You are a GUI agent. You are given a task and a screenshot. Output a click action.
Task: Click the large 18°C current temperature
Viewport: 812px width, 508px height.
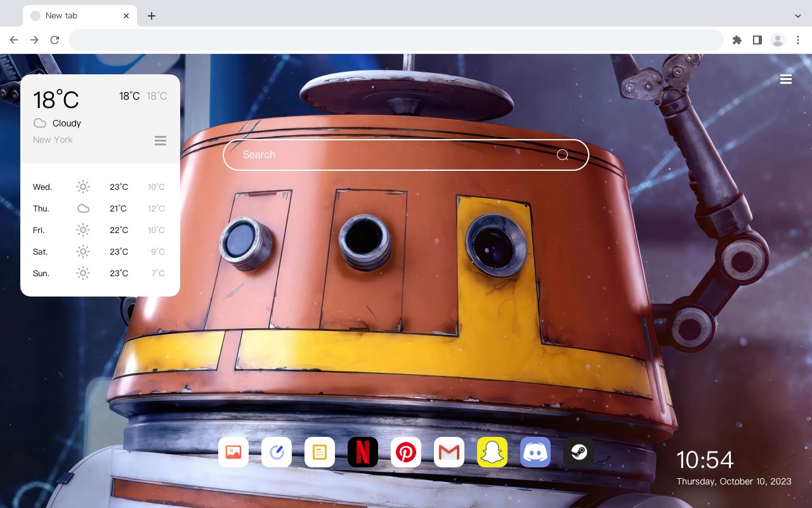56,100
